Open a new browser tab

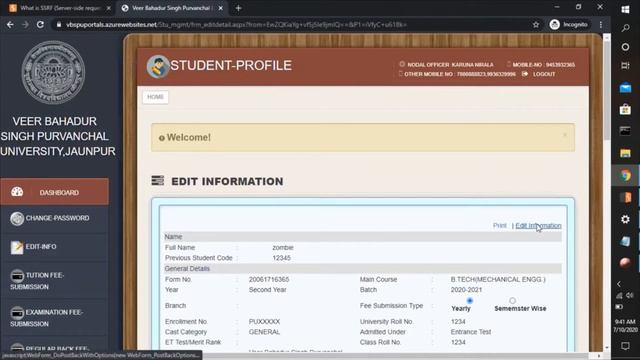238,8
